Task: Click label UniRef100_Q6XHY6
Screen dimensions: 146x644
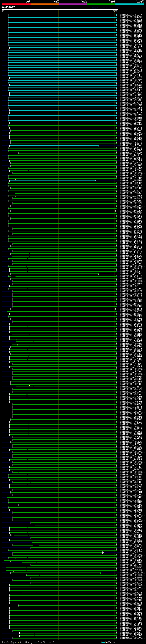Action: click(x=131, y=148)
